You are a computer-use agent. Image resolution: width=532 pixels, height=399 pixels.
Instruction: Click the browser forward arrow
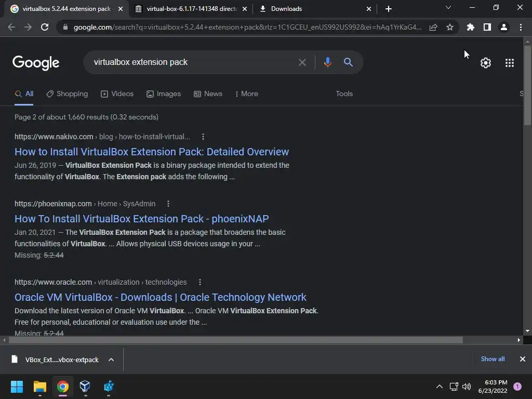(x=28, y=27)
